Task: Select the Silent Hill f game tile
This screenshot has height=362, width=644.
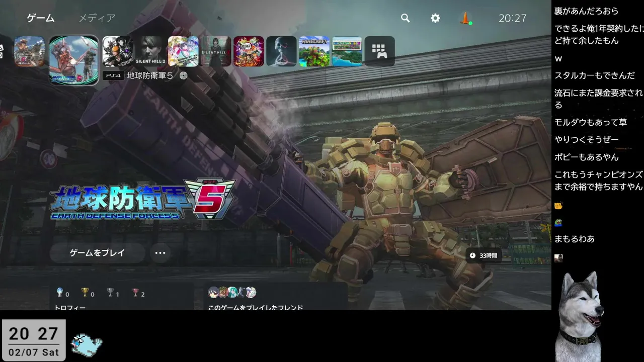Action: tap(216, 51)
